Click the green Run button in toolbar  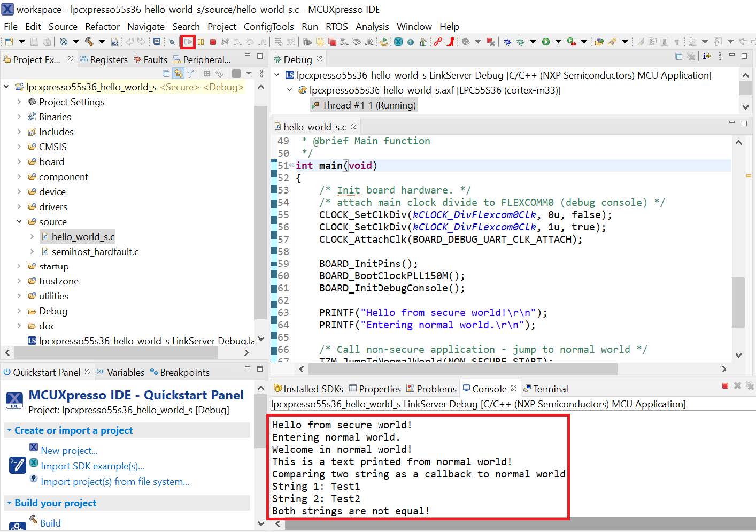[545, 42]
